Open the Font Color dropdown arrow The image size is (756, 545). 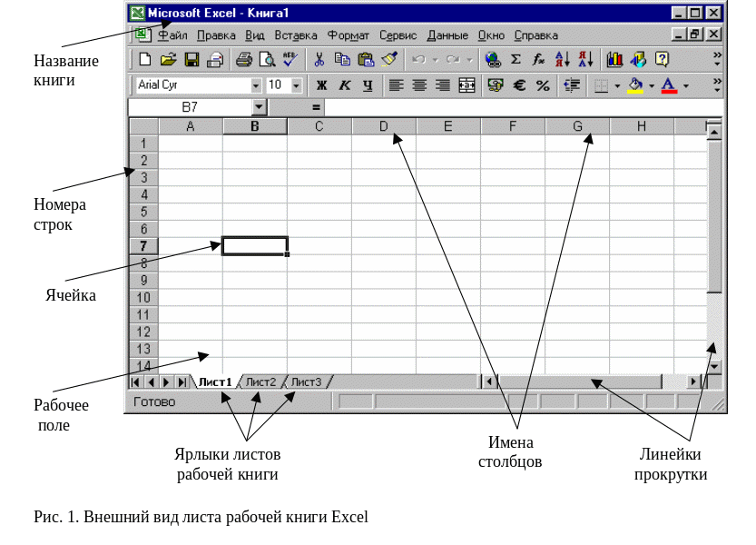[686, 86]
